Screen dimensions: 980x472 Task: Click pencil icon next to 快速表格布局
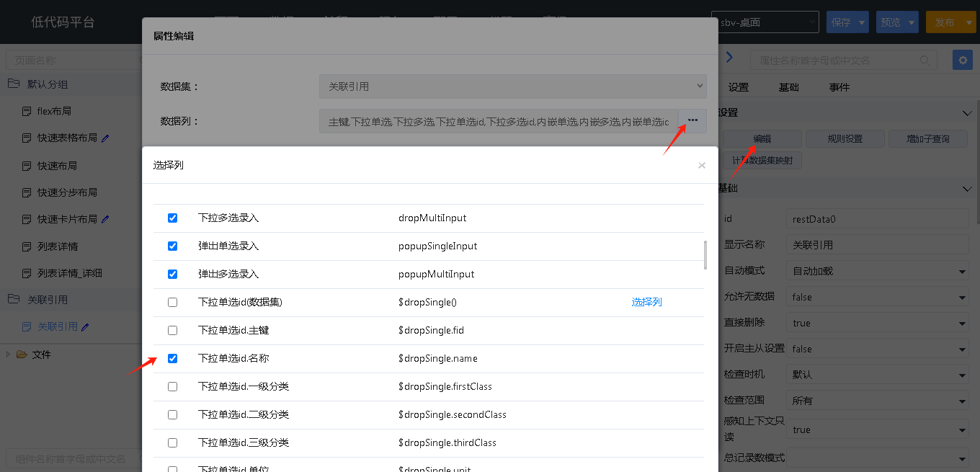(x=105, y=138)
